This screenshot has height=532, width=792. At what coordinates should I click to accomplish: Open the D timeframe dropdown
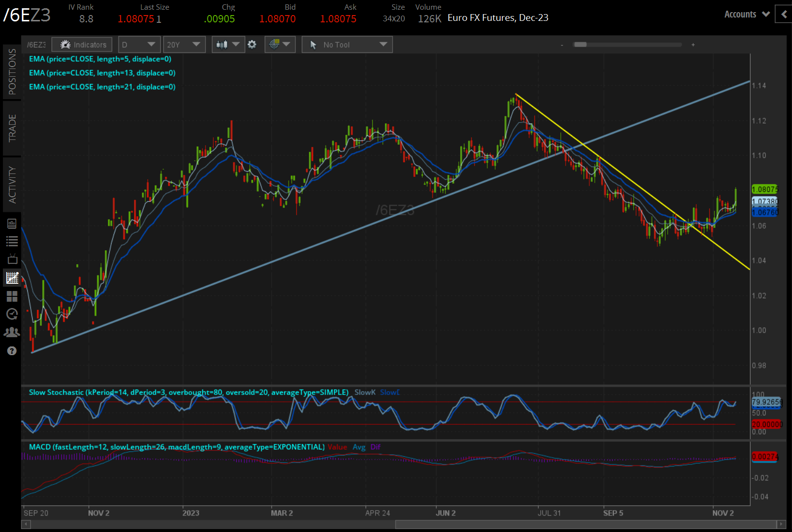click(139, 44)
